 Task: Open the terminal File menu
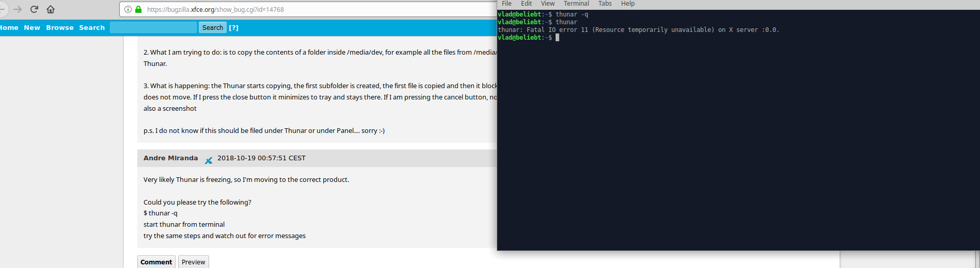tap(507, 4)
